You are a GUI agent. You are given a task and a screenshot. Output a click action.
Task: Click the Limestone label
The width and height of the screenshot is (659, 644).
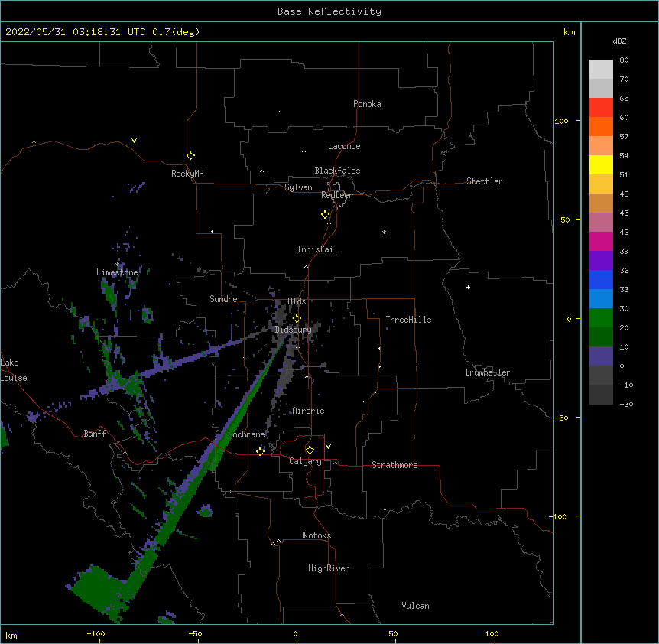click(117, 272)
